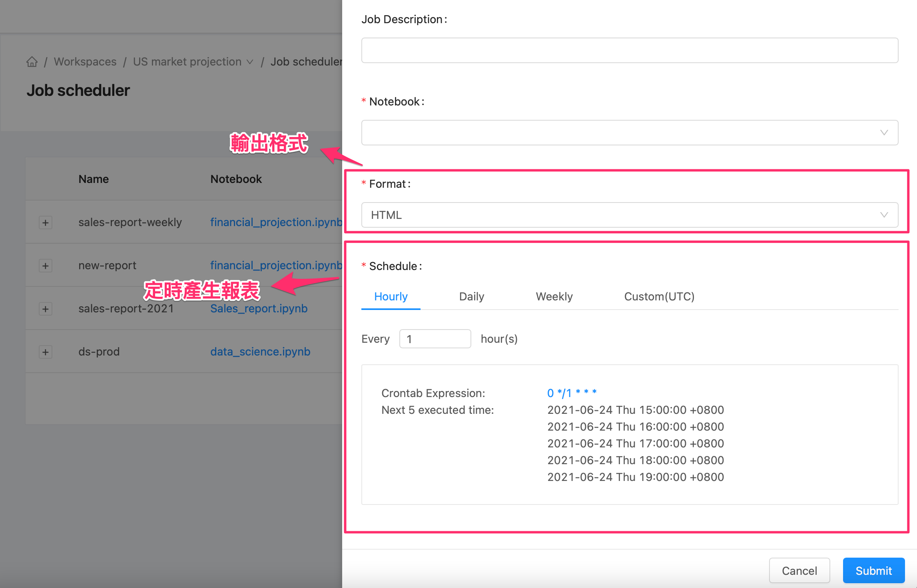Screen dimensions: 917x588
Task: Switch to the Hourly schedule tab
Action: click(x=391, y=296)
